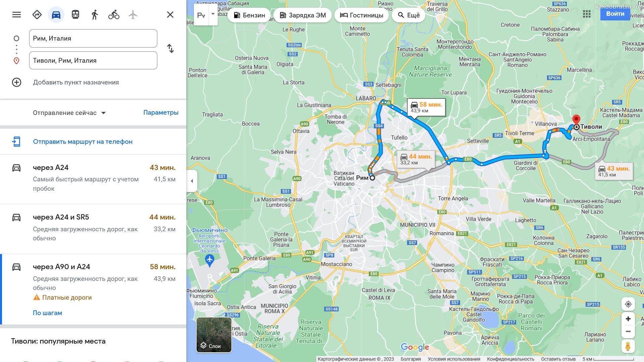Zoom out the map

[x=628, y=331]
